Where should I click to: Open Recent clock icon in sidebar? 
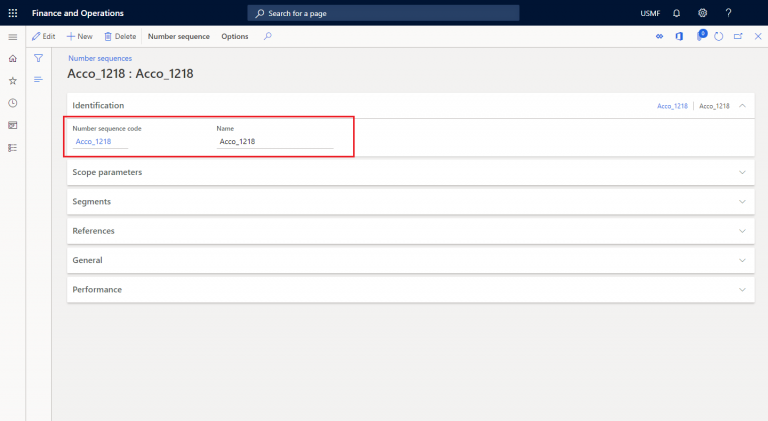pyautogui.click(x=12, y=103)
